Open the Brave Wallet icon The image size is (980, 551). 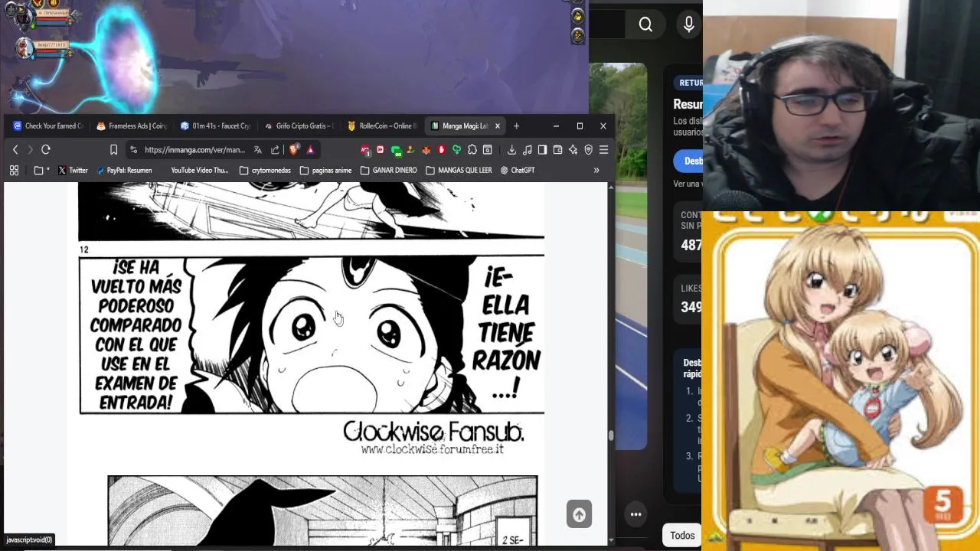coord(557,150)
